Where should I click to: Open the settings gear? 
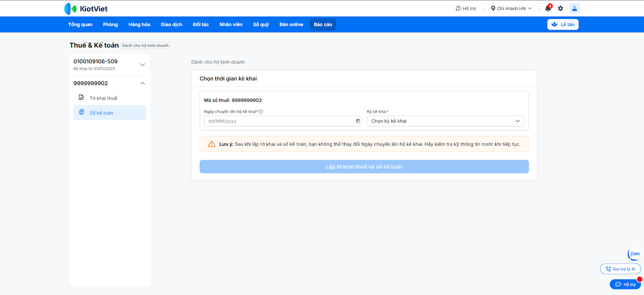click(x=561, y=8)
